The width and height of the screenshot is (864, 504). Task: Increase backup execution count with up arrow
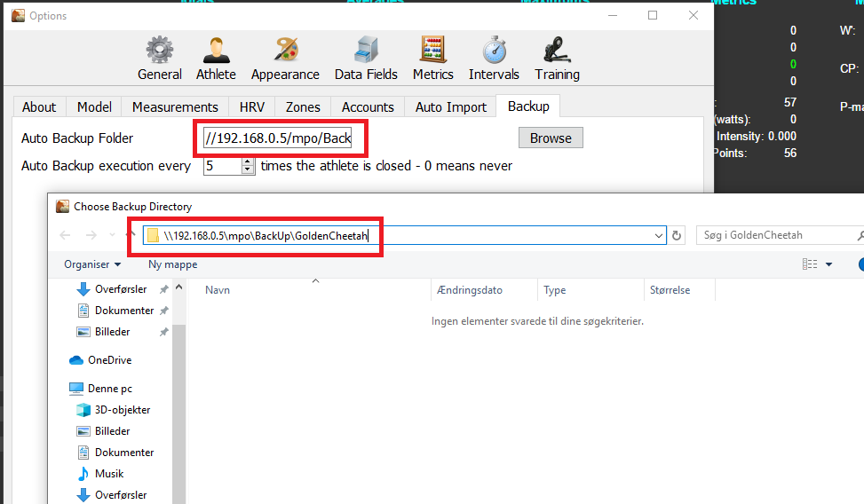pos(248,161)
